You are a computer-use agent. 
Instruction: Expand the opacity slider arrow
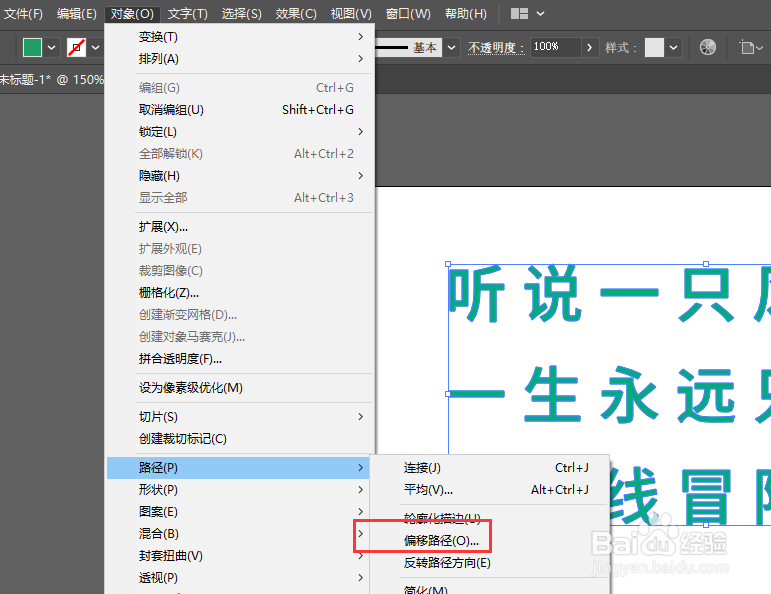590,48
